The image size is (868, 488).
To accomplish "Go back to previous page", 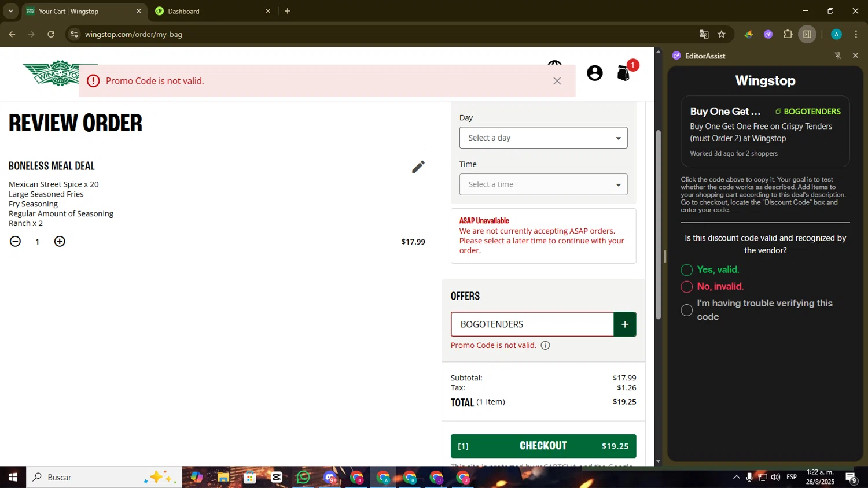I will 12,34.
